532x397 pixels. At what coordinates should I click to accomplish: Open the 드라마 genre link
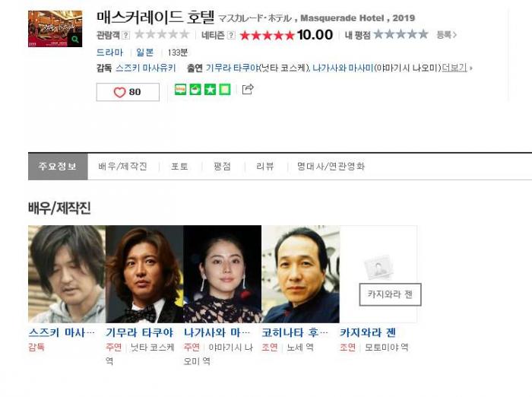point(109,52)
